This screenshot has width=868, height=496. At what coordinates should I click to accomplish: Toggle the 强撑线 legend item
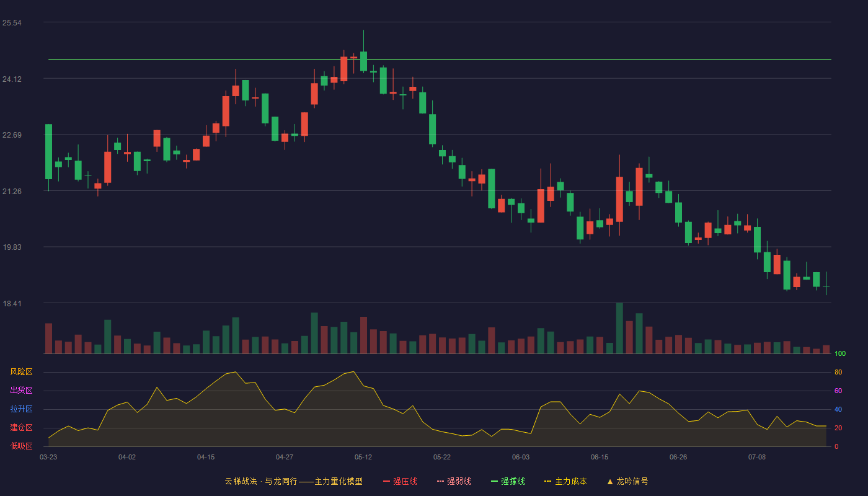click(x=508, y=481)
